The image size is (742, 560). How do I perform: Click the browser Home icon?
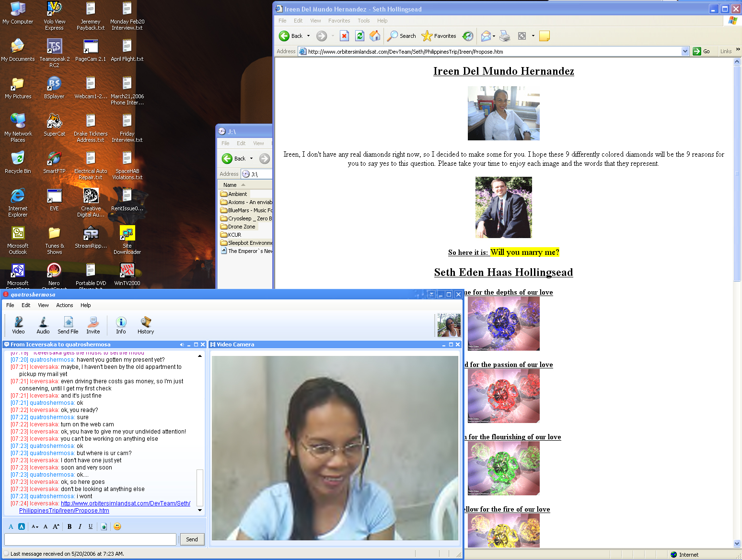[375, 36]
